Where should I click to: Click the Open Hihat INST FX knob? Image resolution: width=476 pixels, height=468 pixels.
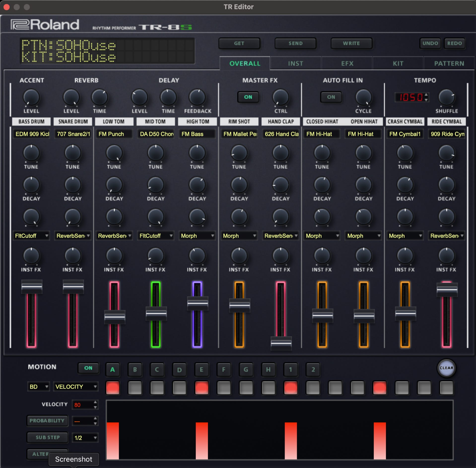(x=364, y=256)
